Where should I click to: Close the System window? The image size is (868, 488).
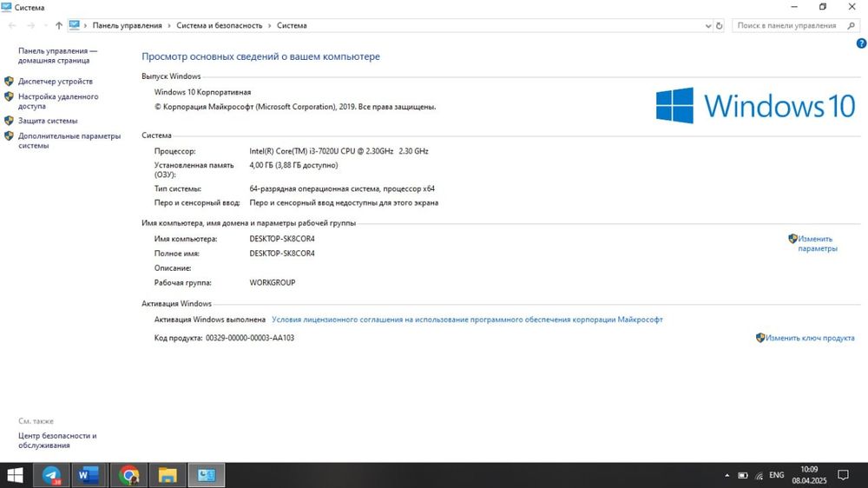tap(852, 7)
